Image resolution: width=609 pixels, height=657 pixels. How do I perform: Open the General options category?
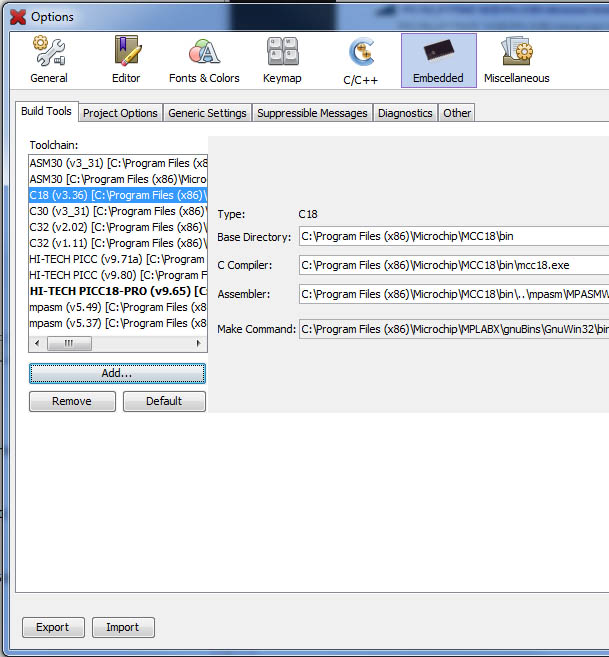click(49, 60)
